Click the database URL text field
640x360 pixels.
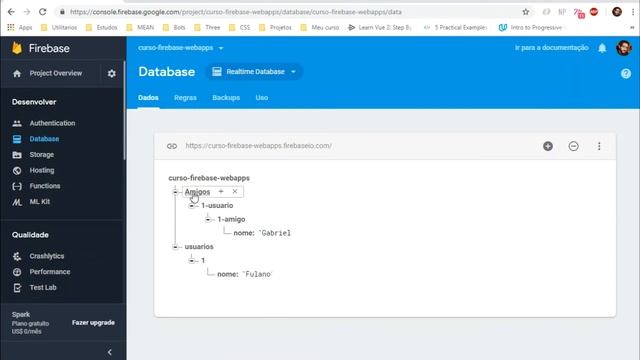pyautogui.click(x=258, y=146)
